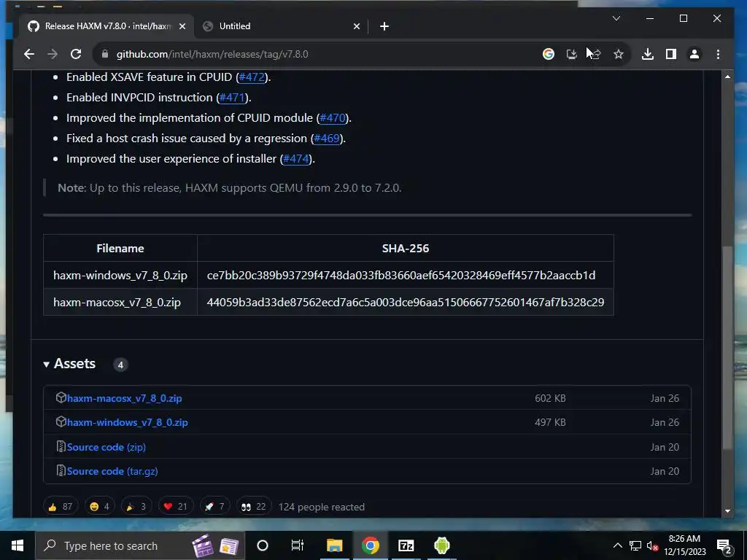Viewport: 747px width, 560px height.
Task: Bookmark this page with the star icon
Action: click(x=619, y=54)
